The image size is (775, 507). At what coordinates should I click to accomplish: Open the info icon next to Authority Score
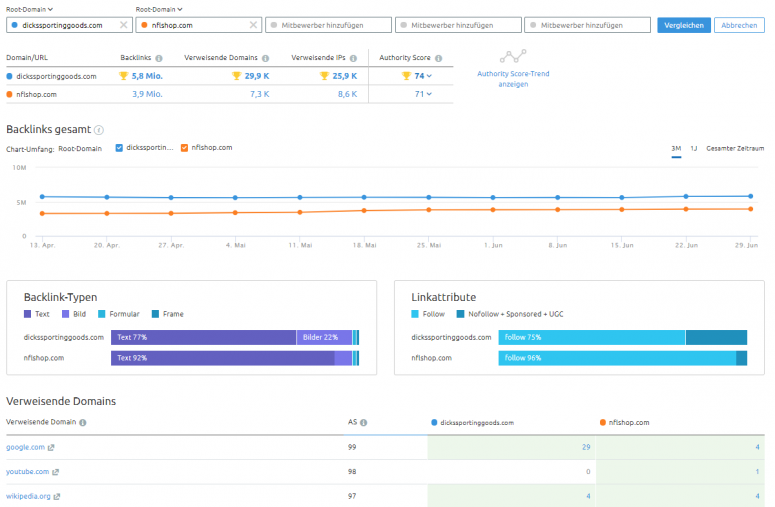pos(438,58)
